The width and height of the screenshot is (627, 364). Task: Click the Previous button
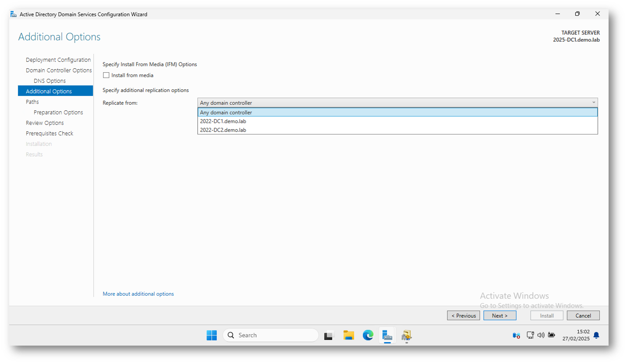[x=463, y=315]
